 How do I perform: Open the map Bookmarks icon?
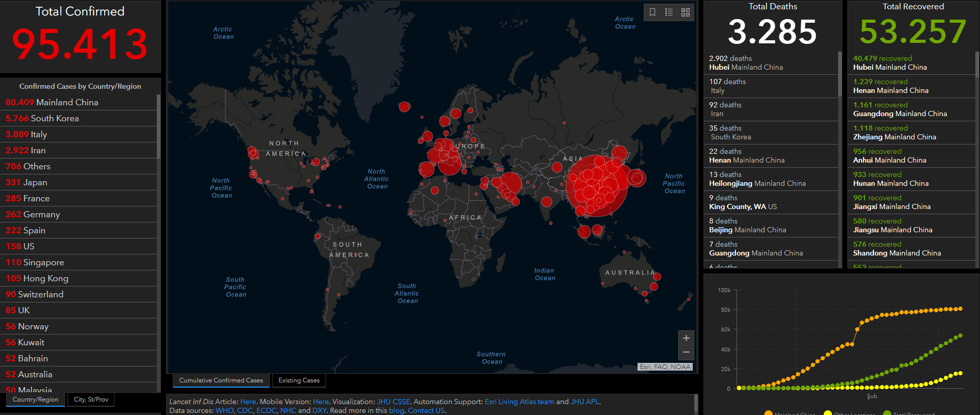(x=652, y=12)
